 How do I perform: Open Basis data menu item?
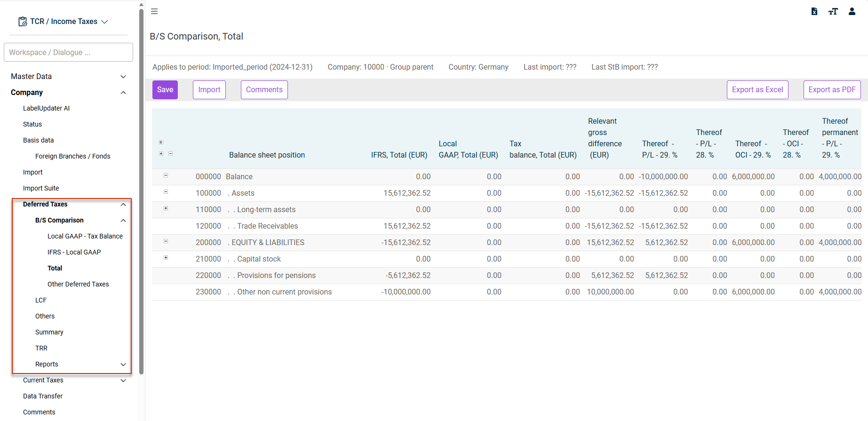(x=39, y=140)
